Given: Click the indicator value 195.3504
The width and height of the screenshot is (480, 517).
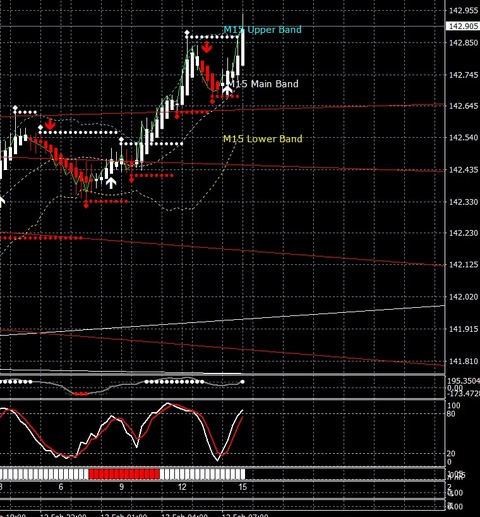Looking at the screenshot, I should (x=463, y=381).
